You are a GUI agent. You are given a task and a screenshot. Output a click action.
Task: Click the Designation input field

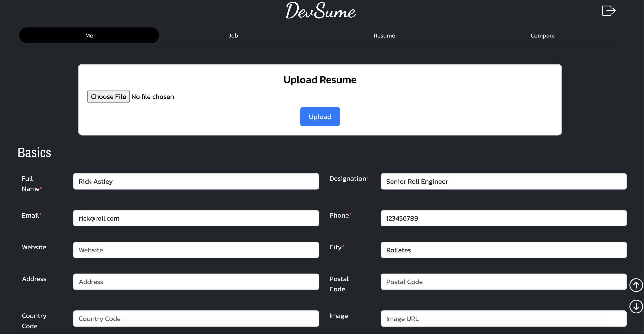coord(503,181)
